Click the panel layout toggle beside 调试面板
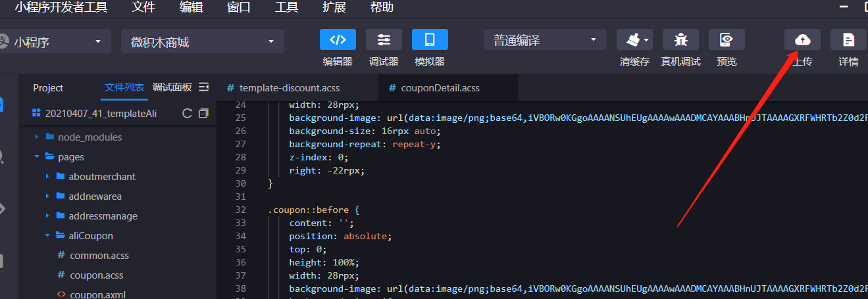 [x=203, y=87]
